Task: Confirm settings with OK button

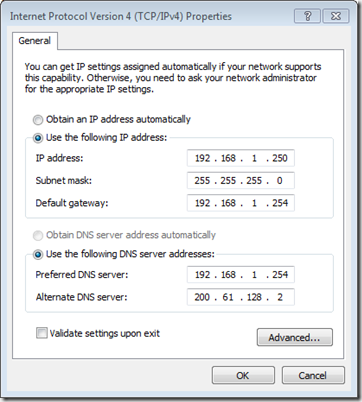Action: click(x=243, y=375)
